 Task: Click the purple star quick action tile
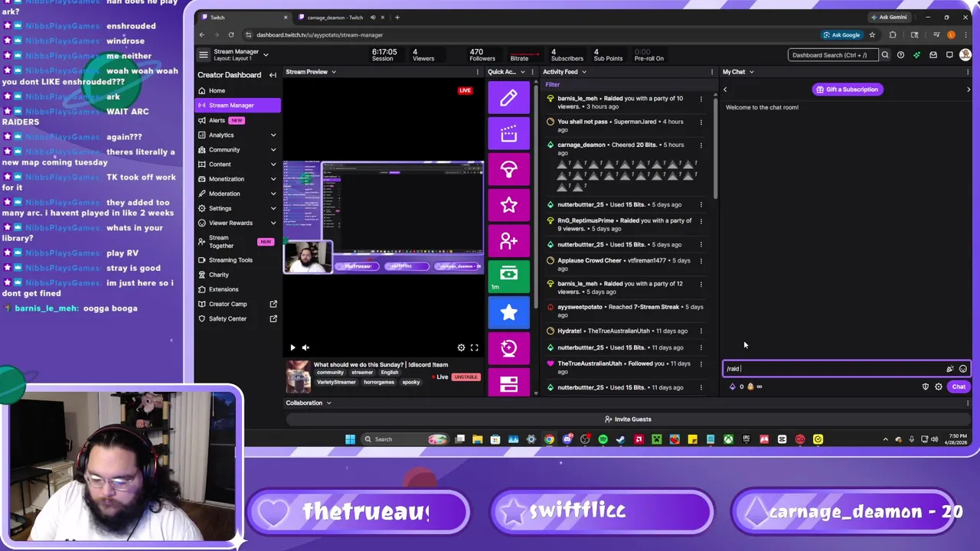coord(508,205)
